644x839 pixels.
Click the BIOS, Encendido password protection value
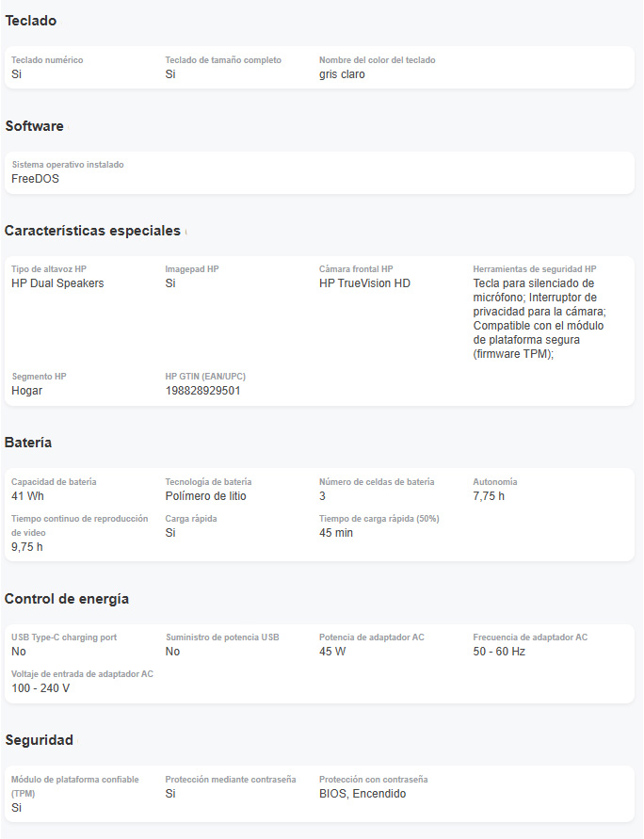[362, 794]
